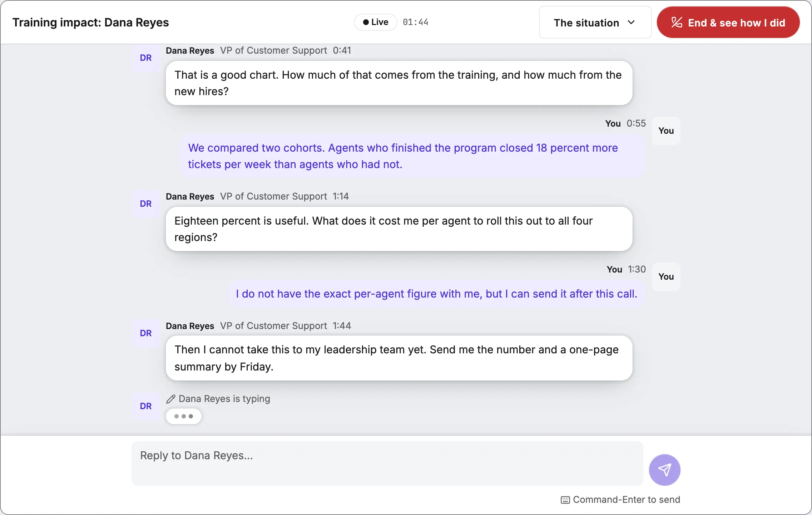Click 'VP of Customer Support' label at 1:14
This screenshot has height=515, width=812.
273,197
